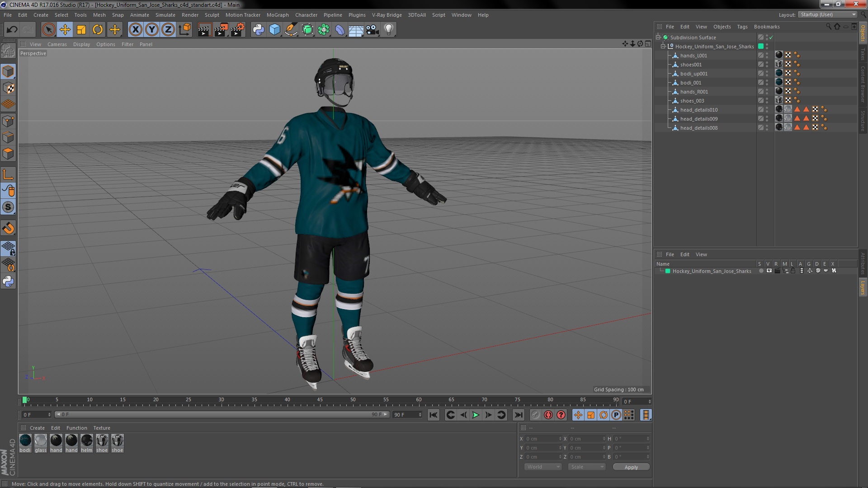Viewport: 868px width, 488px height.
Task: Toggle visibility dots for bodi_001
Action: coord(767,83)
